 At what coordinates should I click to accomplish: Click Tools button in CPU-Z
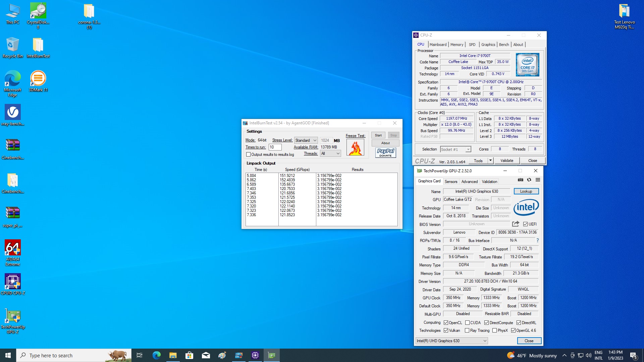[478, 161]
